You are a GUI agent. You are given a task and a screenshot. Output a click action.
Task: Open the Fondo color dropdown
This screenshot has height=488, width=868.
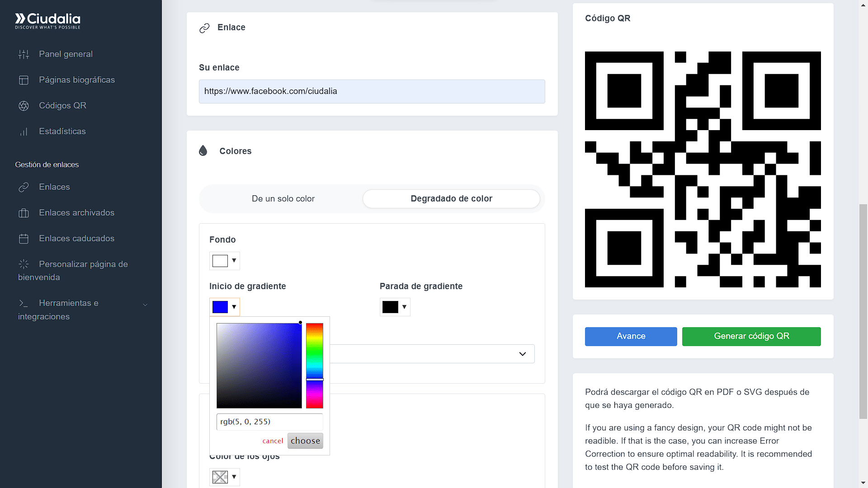[224, 261]
